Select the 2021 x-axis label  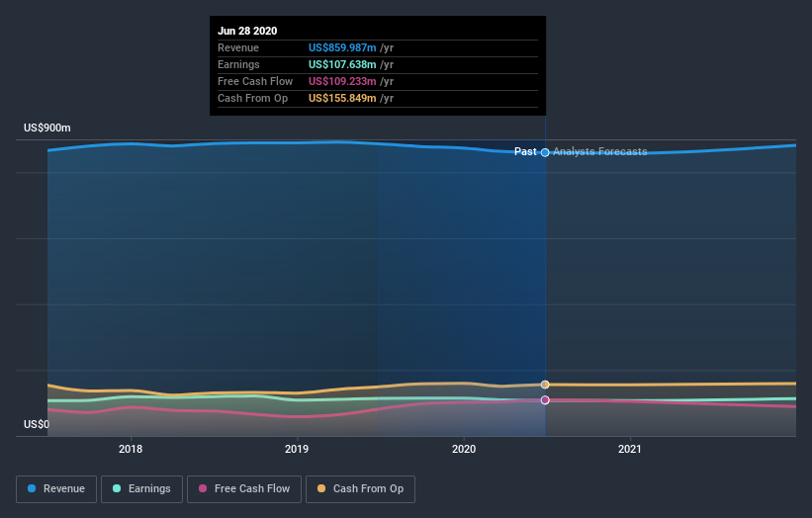pos(630,449)
